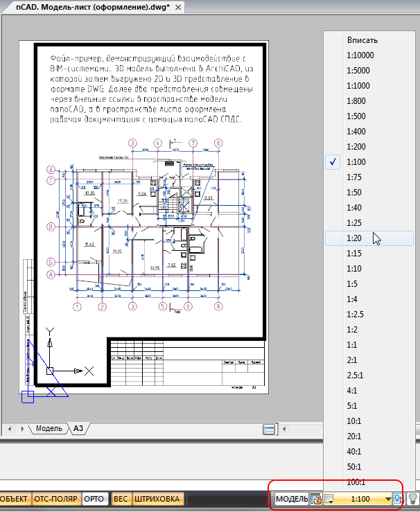Click axis bubble 8 at plan top
Image resolution: width=420 pixels, height=512 pixels.
click(x=218, y=143)
